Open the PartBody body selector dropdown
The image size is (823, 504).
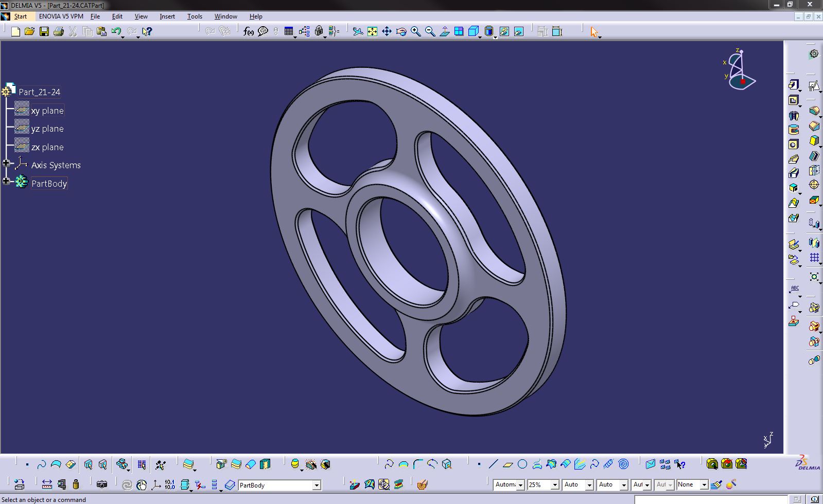[317, 485]
